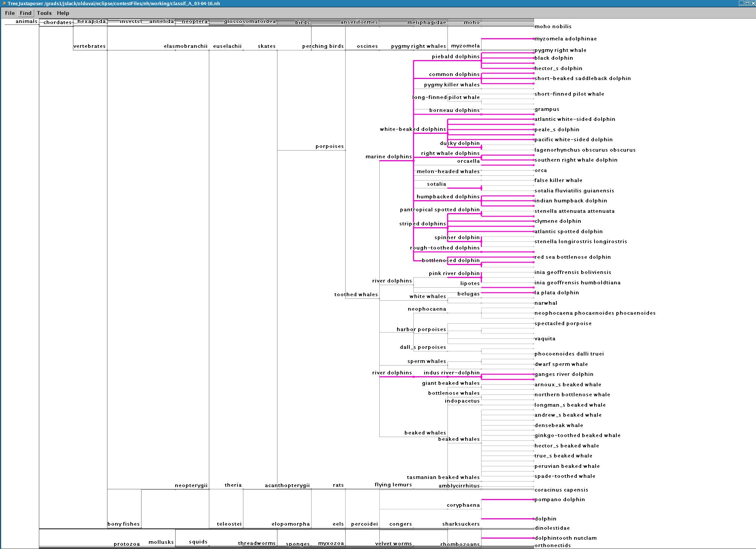Click the 'dolphintooth nutclam' leaf
The width and height of the screenshot is (756, 549).
[x=566, y=538]
